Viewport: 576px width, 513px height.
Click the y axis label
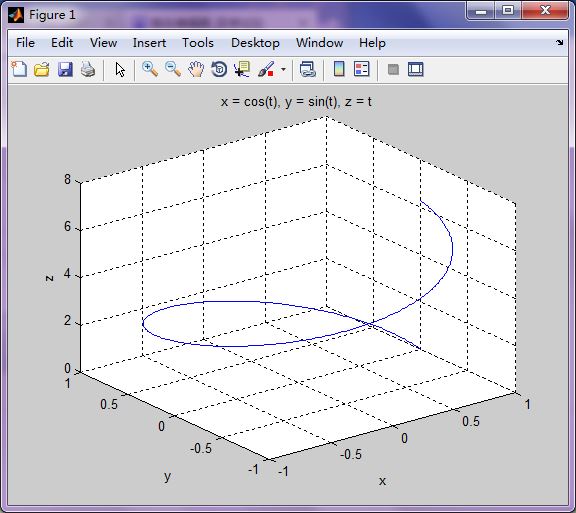[x=168, y=476]
